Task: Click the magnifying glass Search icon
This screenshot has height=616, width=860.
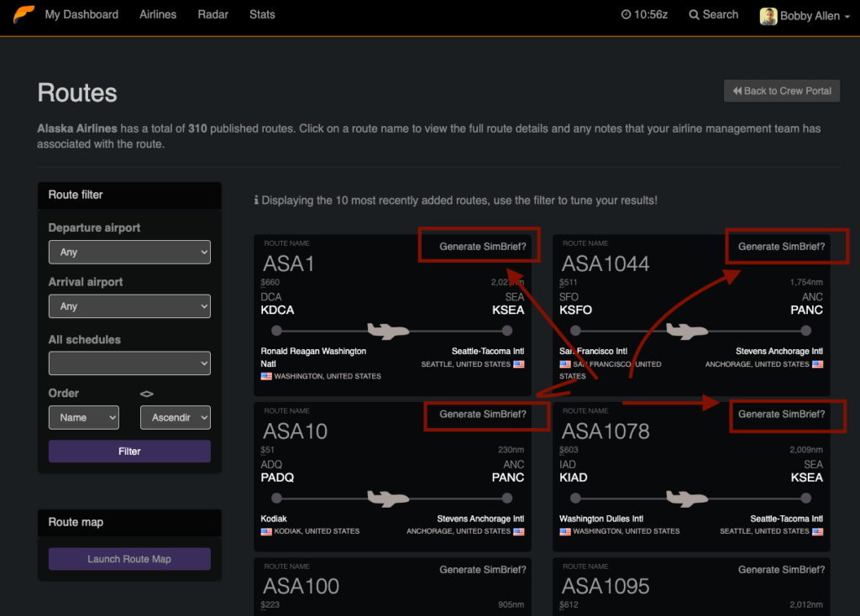Action: (694, 15)
